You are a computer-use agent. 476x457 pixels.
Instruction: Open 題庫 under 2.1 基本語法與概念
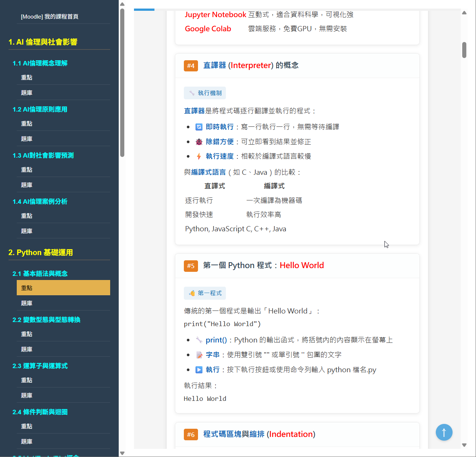click(63, 303)
